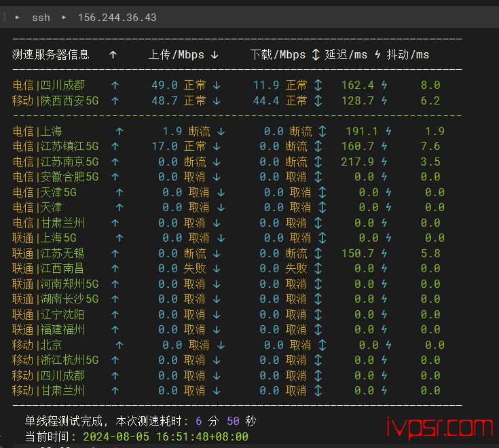
Task: Select the 联通|江西南昌 server row
Action: (226, 269)
